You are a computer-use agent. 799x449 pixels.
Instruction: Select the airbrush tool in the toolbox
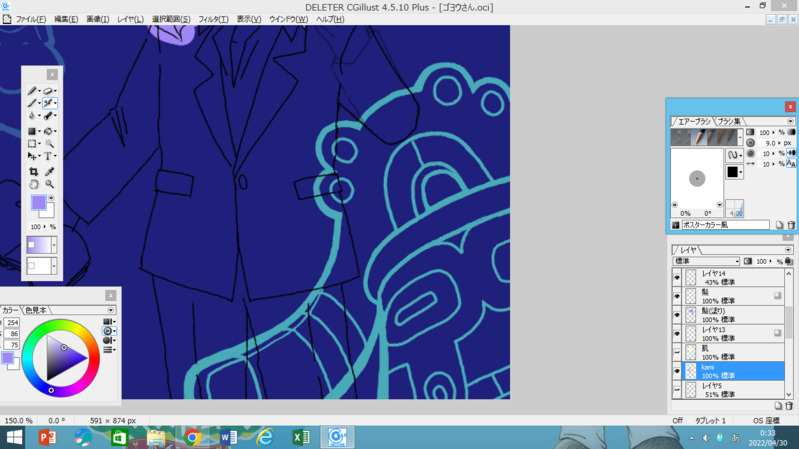tap(48, 103)
